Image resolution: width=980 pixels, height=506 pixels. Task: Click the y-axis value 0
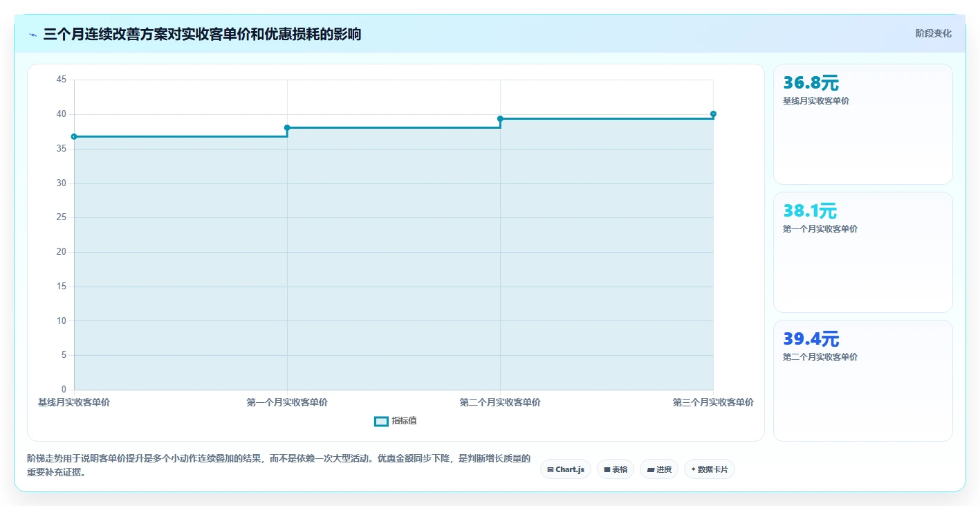click(64, 390)
